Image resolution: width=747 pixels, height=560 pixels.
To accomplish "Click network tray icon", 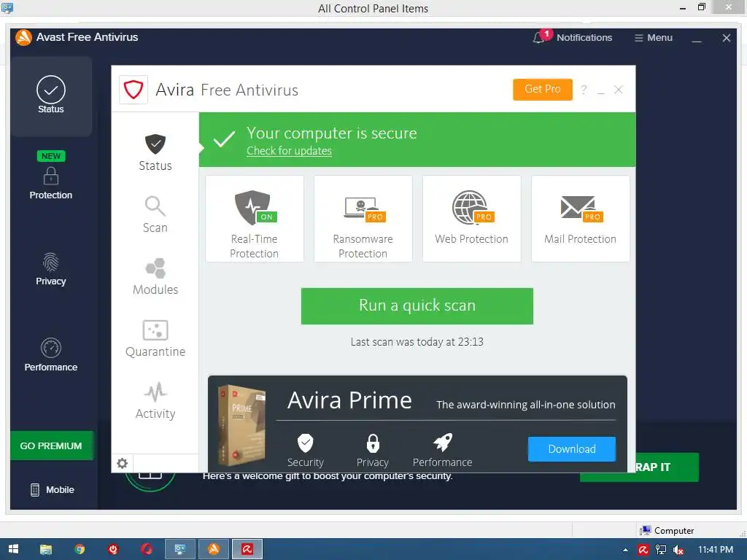I will point(661,550).
